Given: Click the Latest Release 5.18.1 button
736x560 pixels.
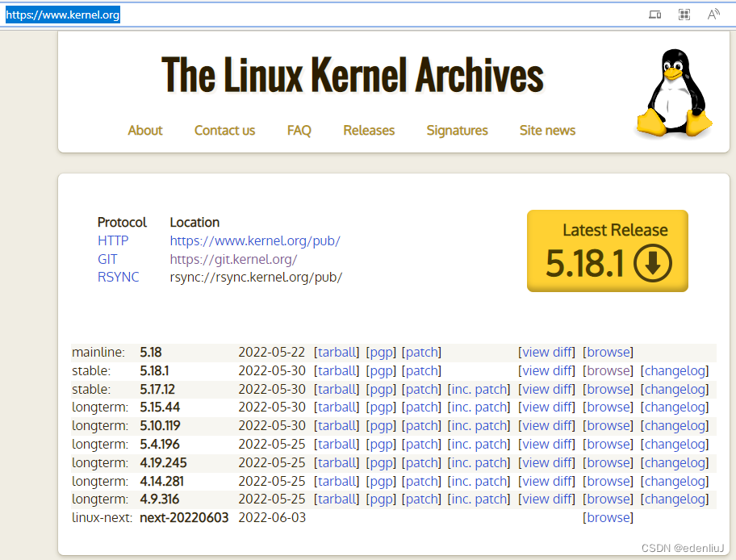Looking at the screenshot, I should (x=608, y=251).
